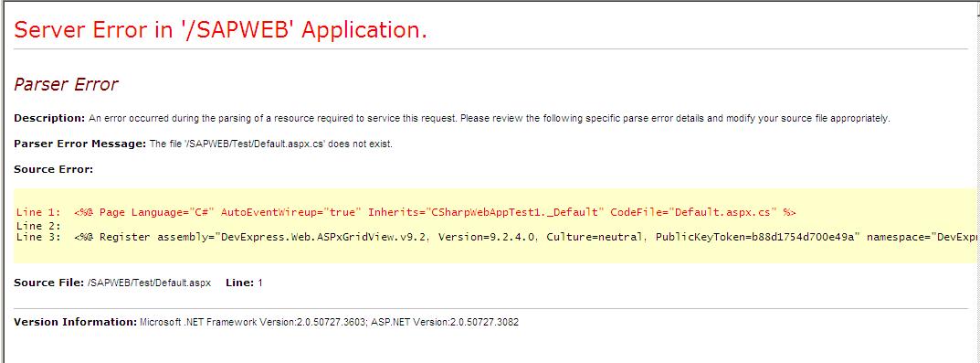Select the Description label text

pyautogui.click(x=49, y=118)
